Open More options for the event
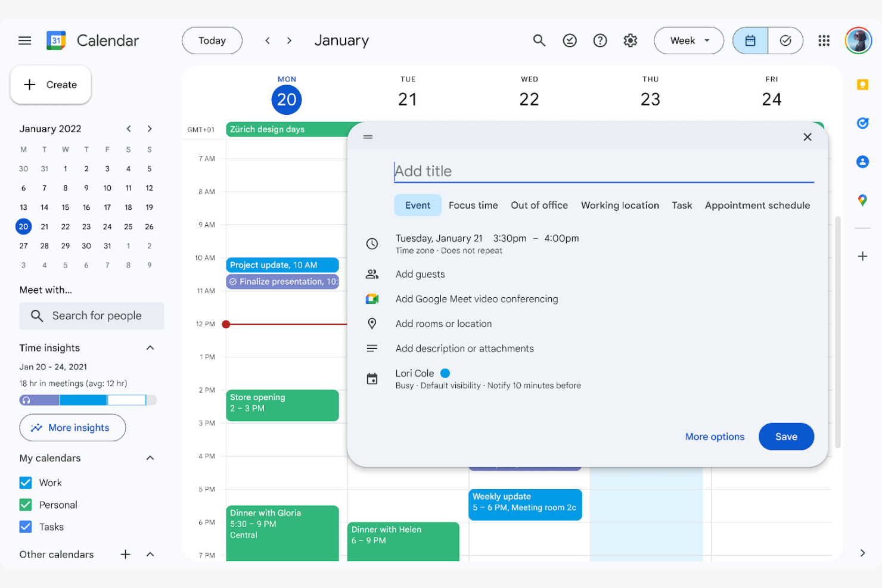This screenshot has height=588, width=882. coord(715,437)
